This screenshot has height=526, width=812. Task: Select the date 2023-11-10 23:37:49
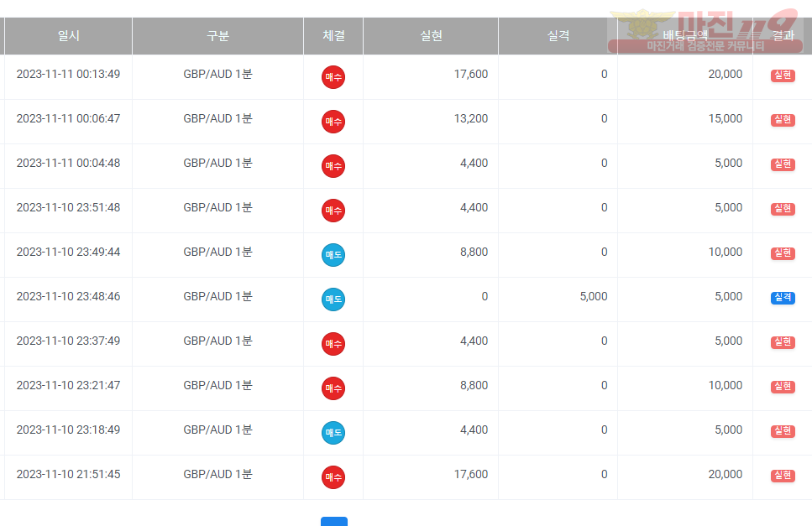click(68, 341)
